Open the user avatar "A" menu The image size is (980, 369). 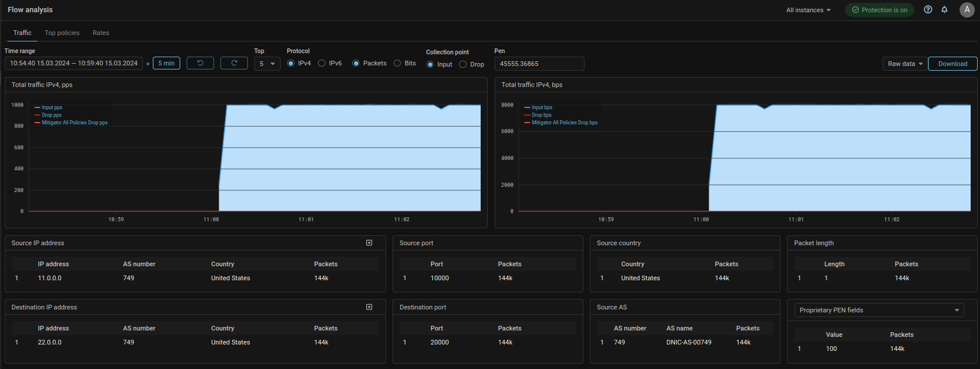pos(967,10)
